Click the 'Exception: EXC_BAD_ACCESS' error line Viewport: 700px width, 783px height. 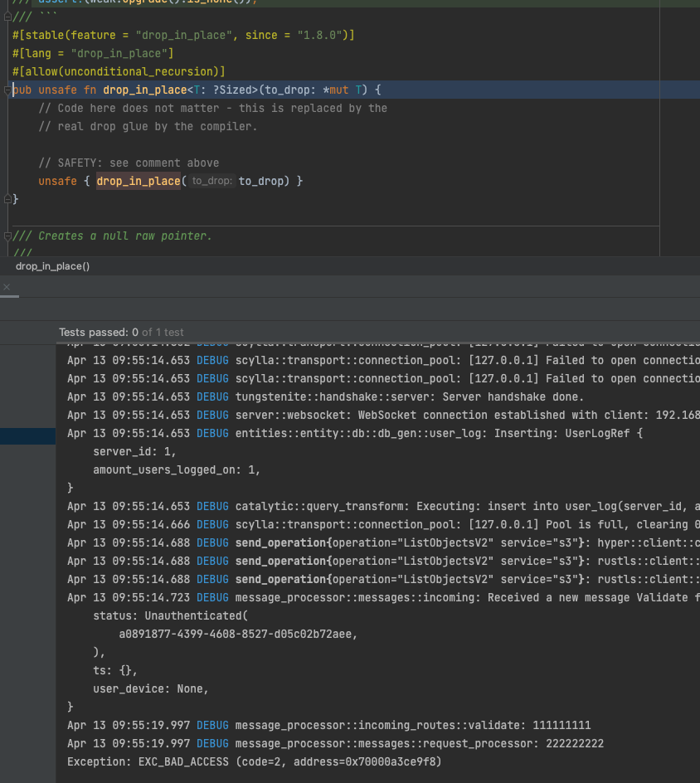pos(255,761)
